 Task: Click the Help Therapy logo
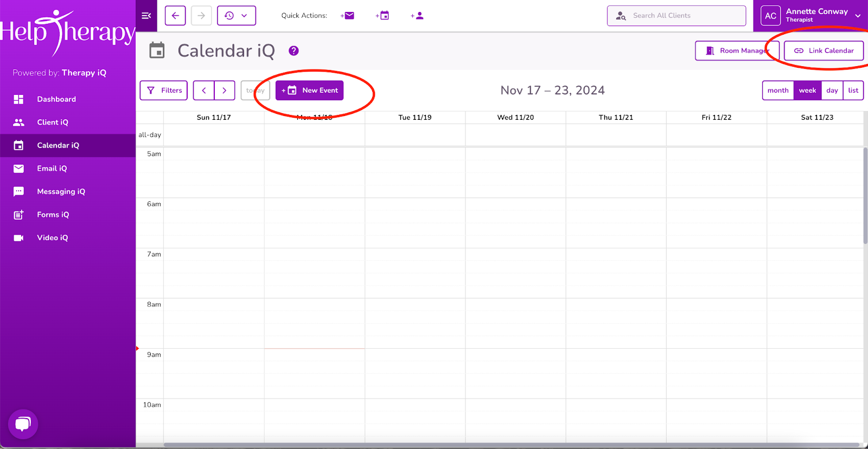coord(67,33)
